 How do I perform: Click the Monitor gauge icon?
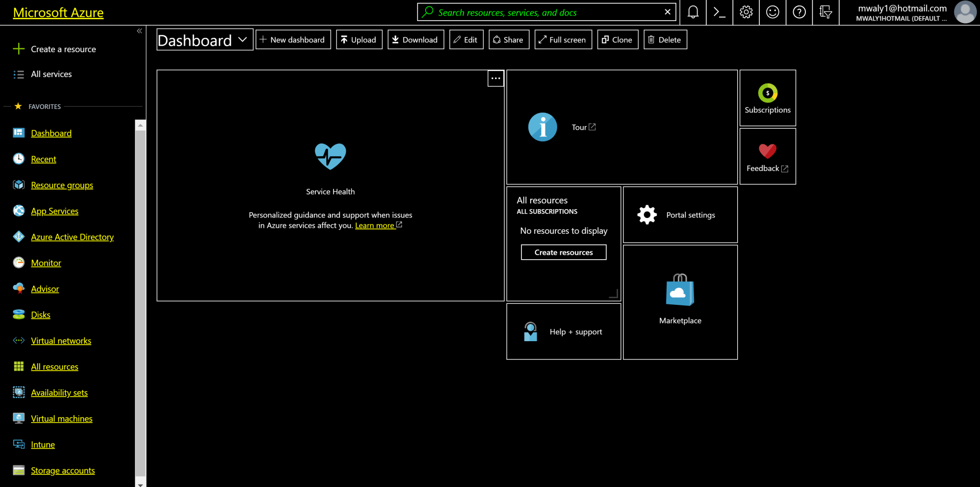coord(19,263)
